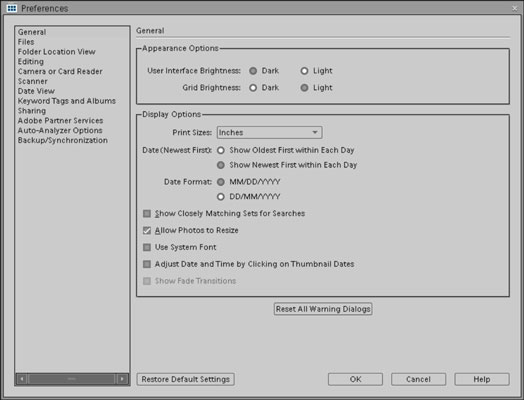This screenshot has height=400, width=524.
Task: Click the category list scroll left arrow
Action: (22, 379)
